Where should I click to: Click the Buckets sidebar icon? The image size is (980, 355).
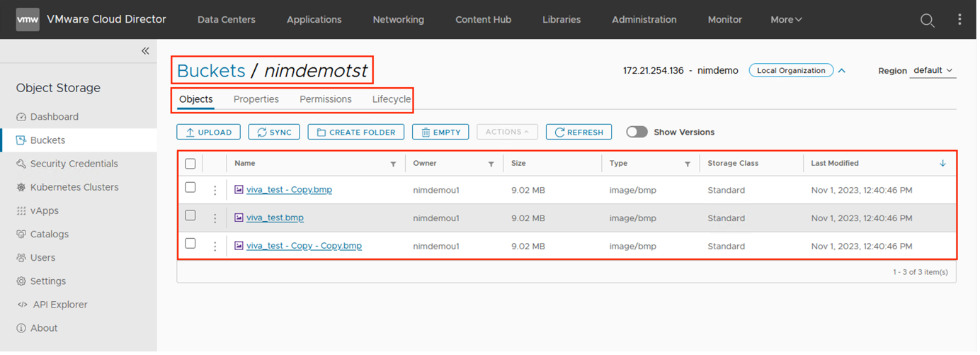[x=21, y=140]
